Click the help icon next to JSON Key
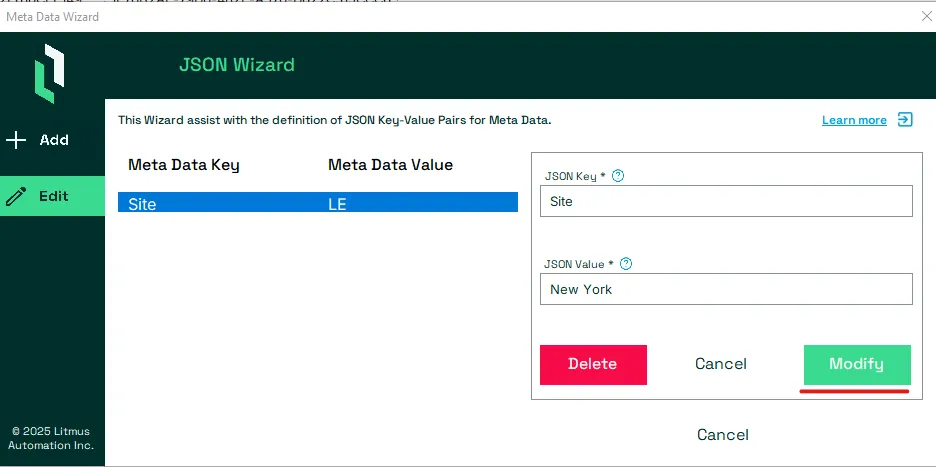The height and width of the screenshot is (467, 936). click(x=618, y=176)
